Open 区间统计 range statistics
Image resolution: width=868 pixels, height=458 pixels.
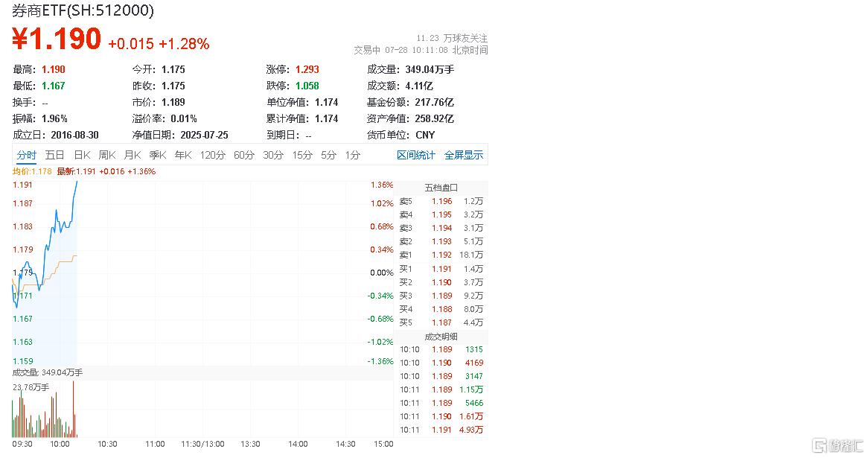click(415, 155)
